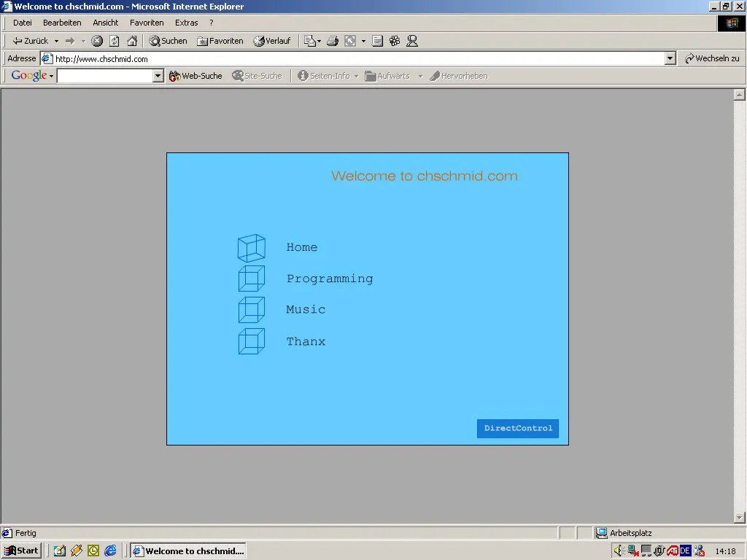Open the Google search box dropdown
Image resolution: width=747 pixels, height=560 pixels.
pyautogui.click(x=158, y=76)
